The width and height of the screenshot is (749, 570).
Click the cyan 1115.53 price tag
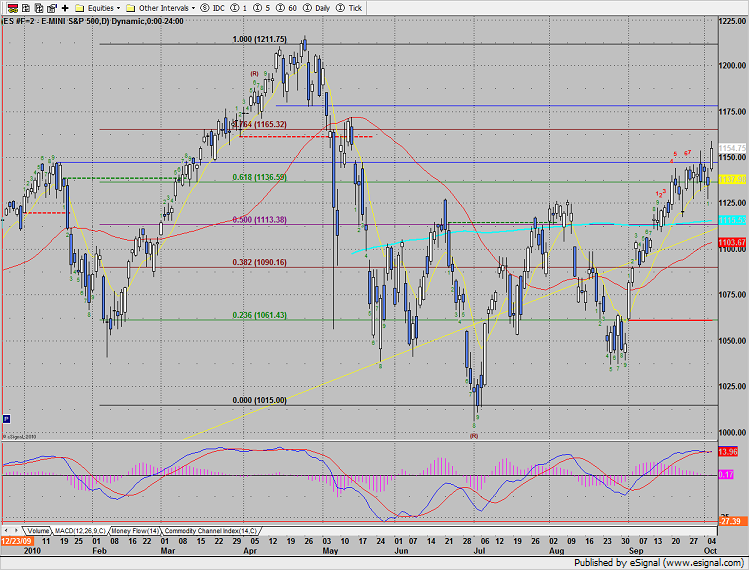pos(732,220)
